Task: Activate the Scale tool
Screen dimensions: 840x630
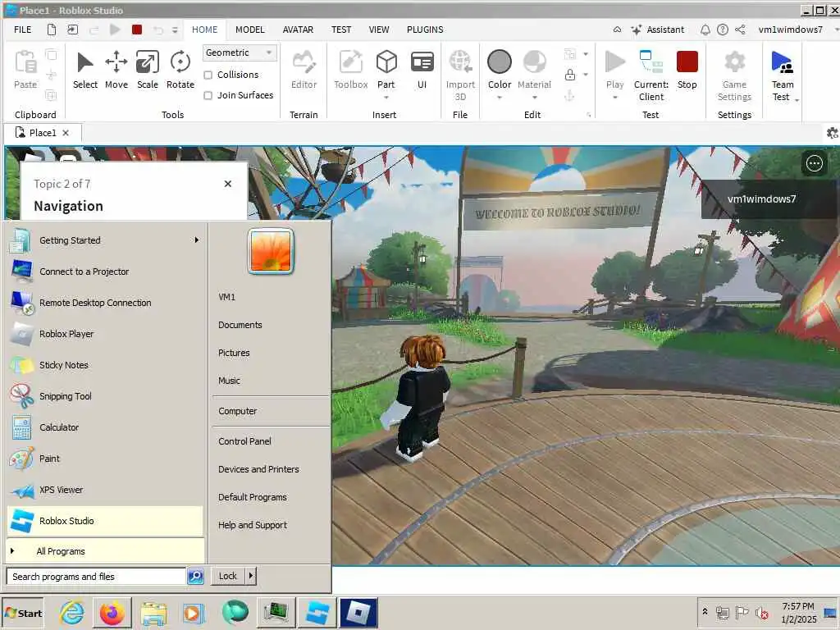Action: (148, 70)
